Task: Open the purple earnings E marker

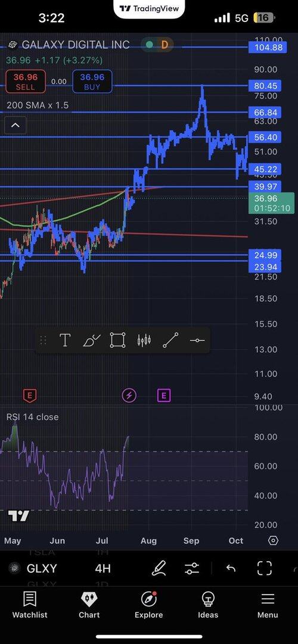Action: (x=163, y=396)
